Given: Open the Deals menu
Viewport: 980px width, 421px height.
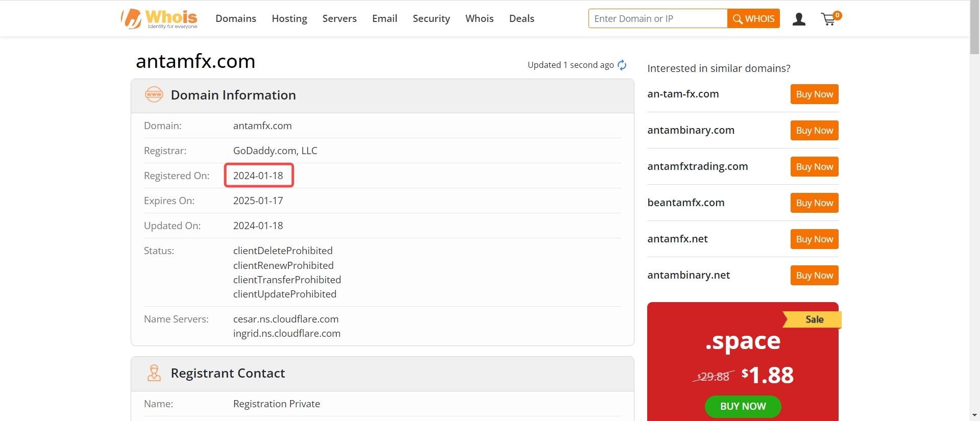Looking at the screenshot, I should click(522, 18).
